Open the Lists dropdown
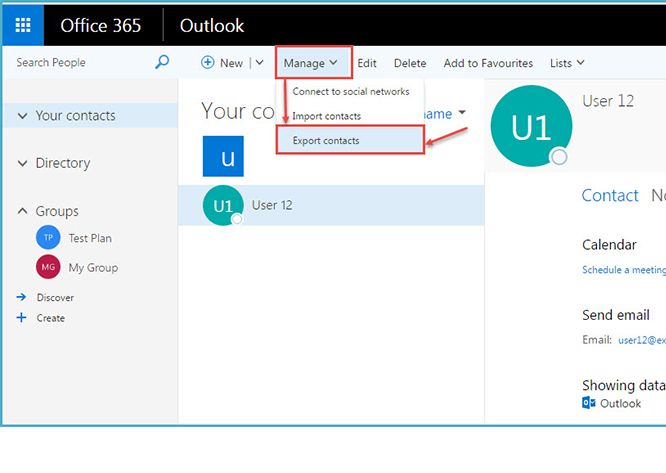 567,63
